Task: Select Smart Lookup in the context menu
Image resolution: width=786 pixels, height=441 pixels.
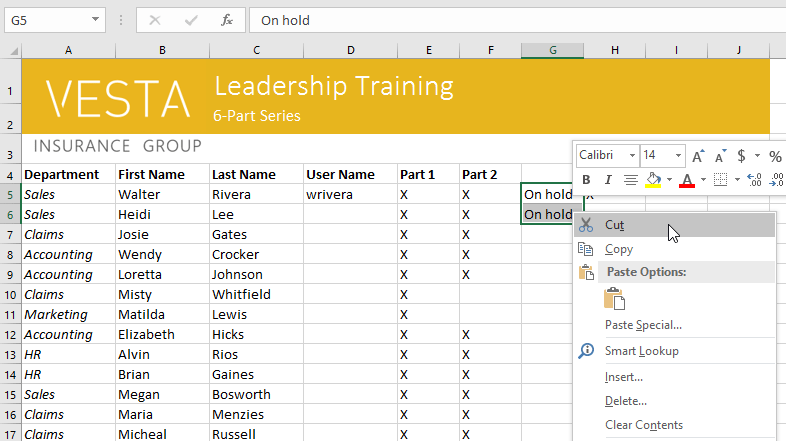Action: pos(641,351)
